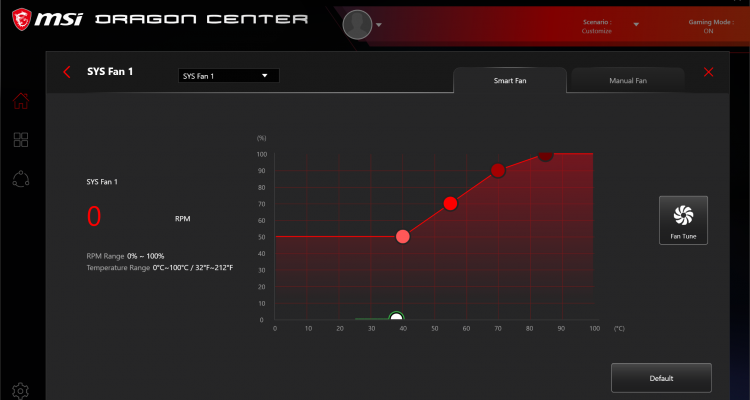Open the four-squares grid icon in sidebar
750x400 pixels.
click(21, 140)
